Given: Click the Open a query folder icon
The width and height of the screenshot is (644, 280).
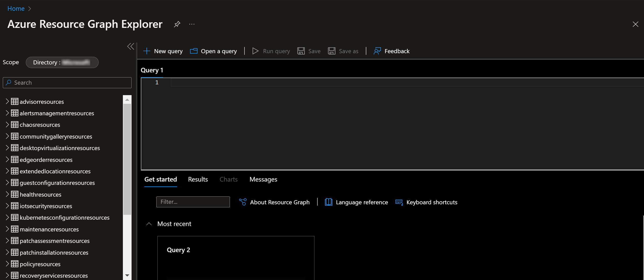Looking at the screenshot, I should click(x=194, y=51).
